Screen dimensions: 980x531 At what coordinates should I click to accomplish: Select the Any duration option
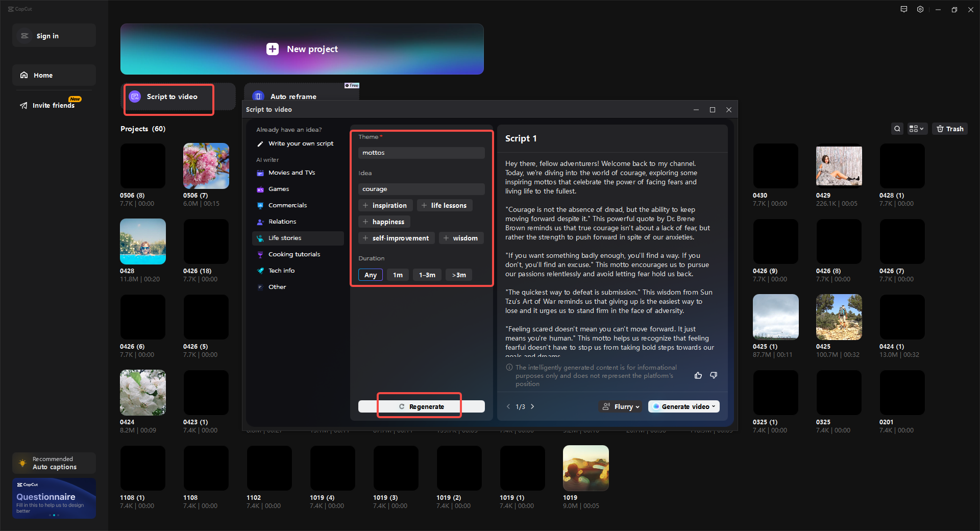coord(371,275)
